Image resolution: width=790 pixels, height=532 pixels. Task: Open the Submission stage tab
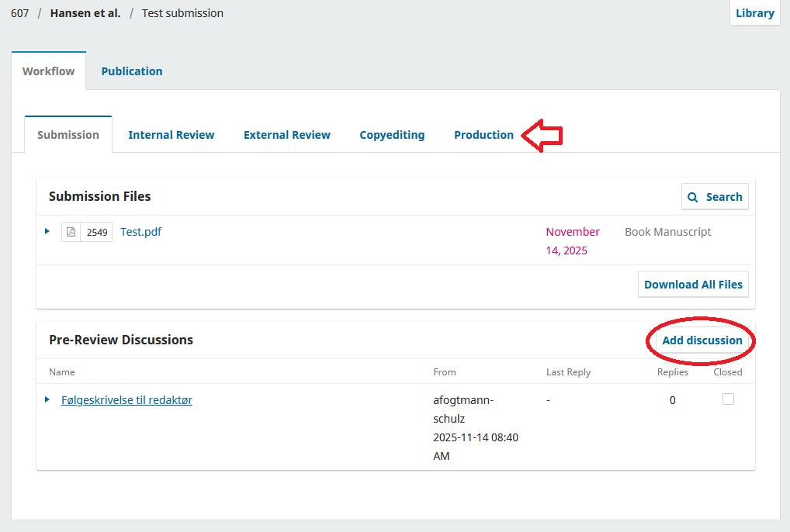(68, 134)
